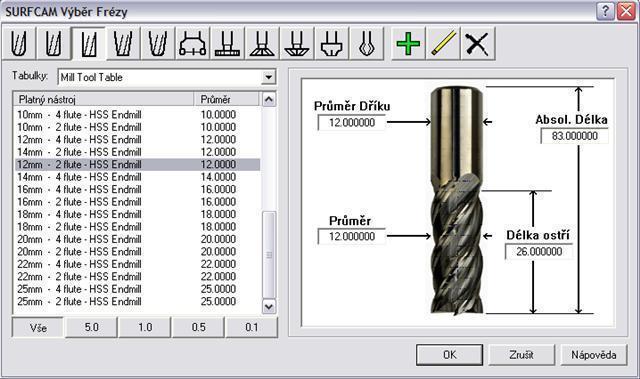
Task: Edit tool with the pencil icon
Action: tap(443, 43)
